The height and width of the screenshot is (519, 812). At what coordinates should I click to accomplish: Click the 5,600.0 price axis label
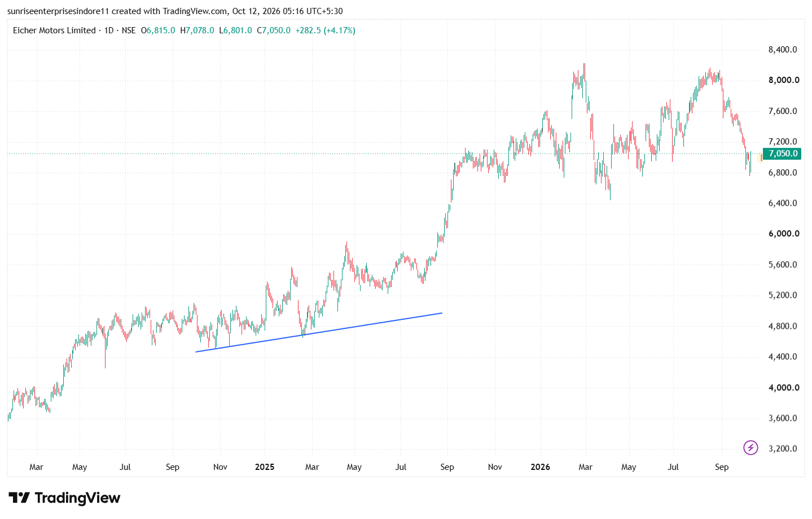pos(783,265)
